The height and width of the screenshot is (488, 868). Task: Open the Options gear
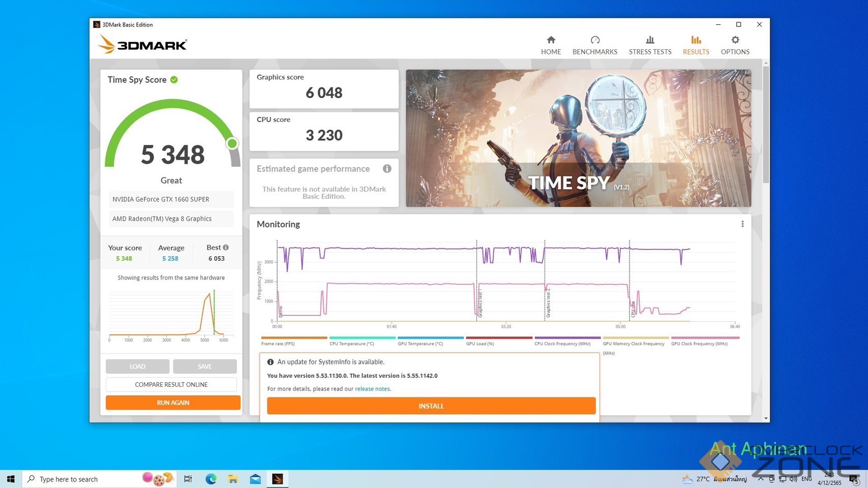point(735,40)
